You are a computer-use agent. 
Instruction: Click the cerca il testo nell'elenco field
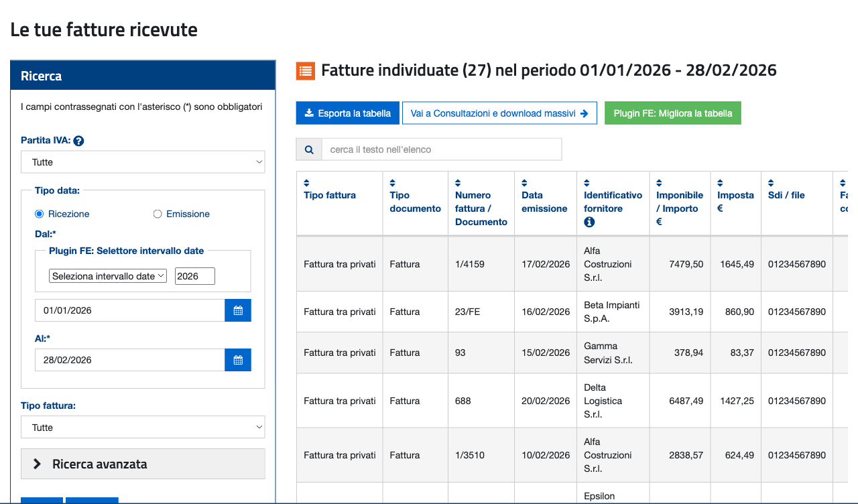(442, 149)
